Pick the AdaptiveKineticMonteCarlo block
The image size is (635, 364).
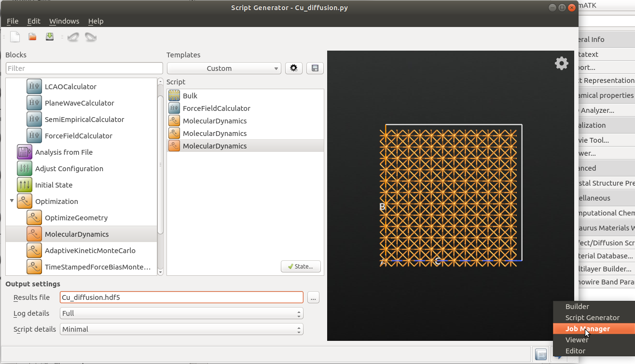(x=81, y=251)
